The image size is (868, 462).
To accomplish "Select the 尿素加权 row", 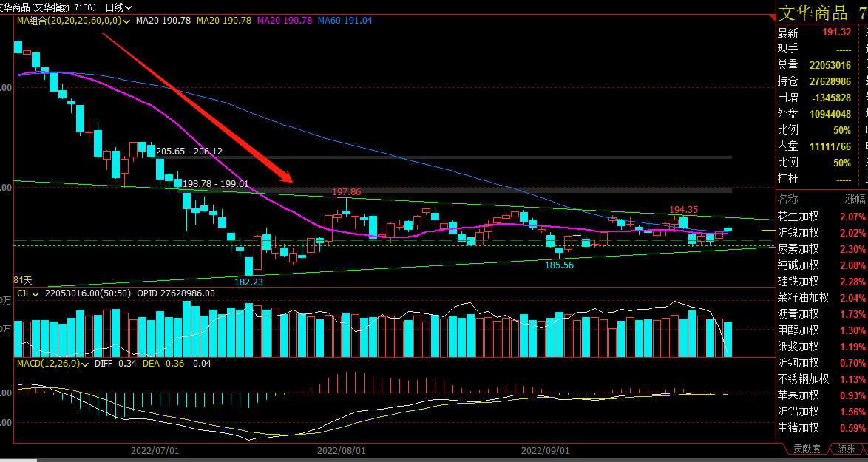I will (822, 249).
